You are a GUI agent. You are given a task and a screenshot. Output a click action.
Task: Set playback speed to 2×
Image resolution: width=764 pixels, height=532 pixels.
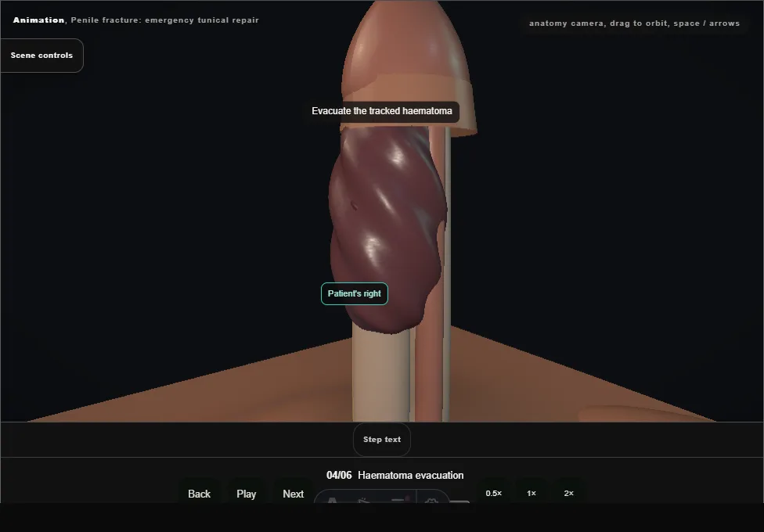pos(568,493)
